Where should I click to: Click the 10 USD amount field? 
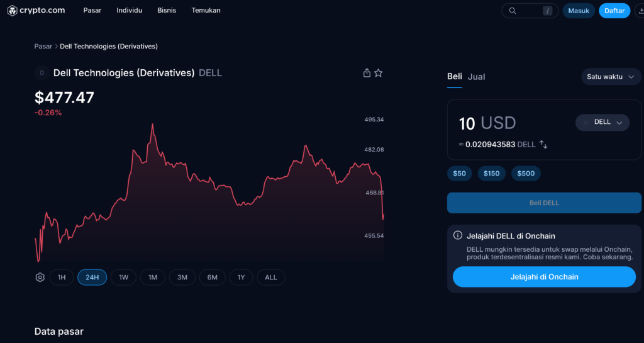coord(487,123)
